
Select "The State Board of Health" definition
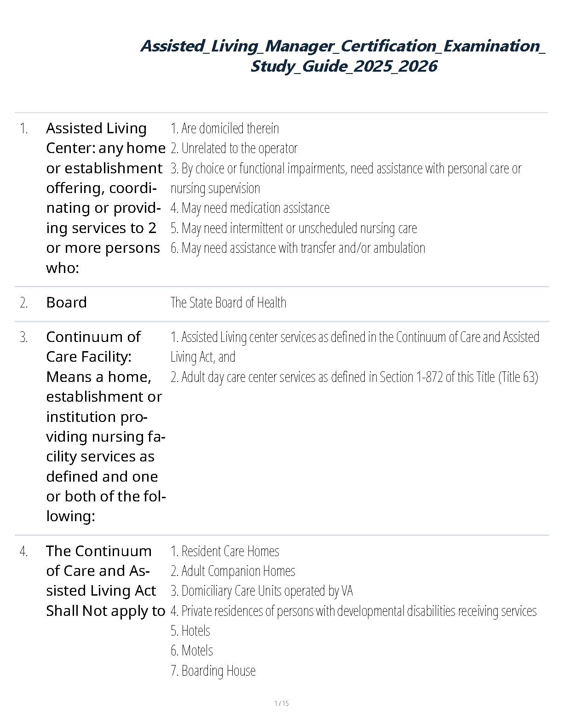click(x=228, y=302)
